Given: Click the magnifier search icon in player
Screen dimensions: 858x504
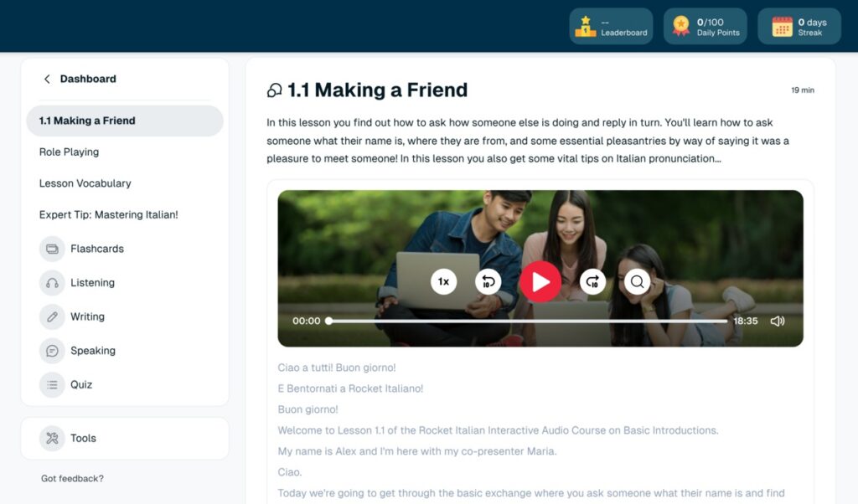Looking at the screenshot, I should (638, 282).
